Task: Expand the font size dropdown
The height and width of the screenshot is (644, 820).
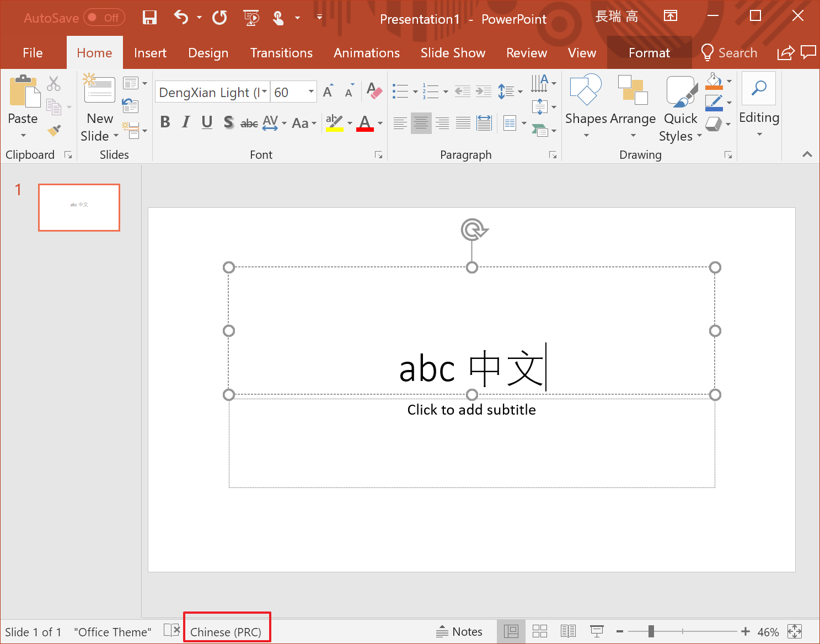Action: pos(311,92)
